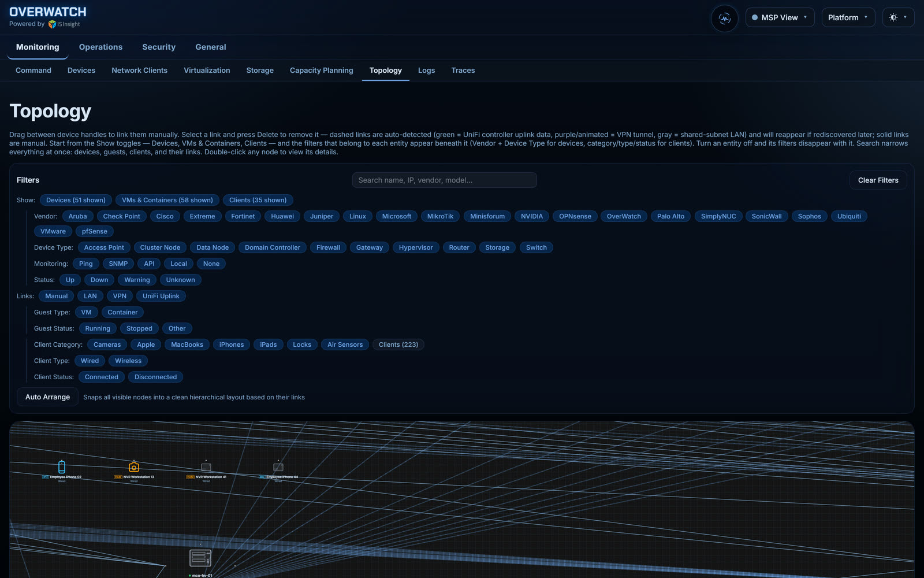Click the activity pulse icon in header
Image resolution: width=924 pixels, height=578 pixels.
coord(724,18)
